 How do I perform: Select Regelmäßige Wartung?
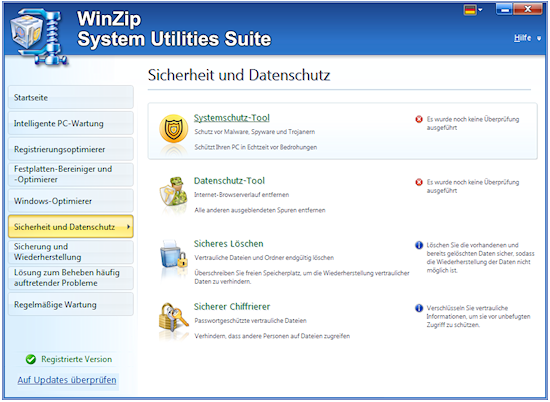71,304
